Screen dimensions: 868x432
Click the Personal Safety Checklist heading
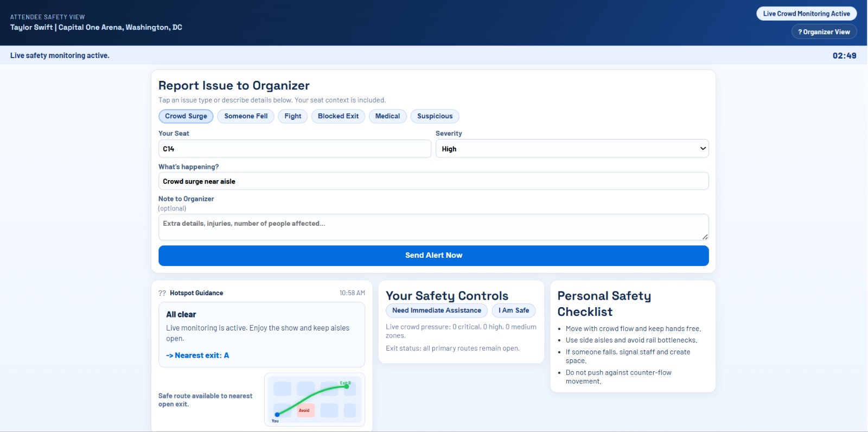(604, 304)
